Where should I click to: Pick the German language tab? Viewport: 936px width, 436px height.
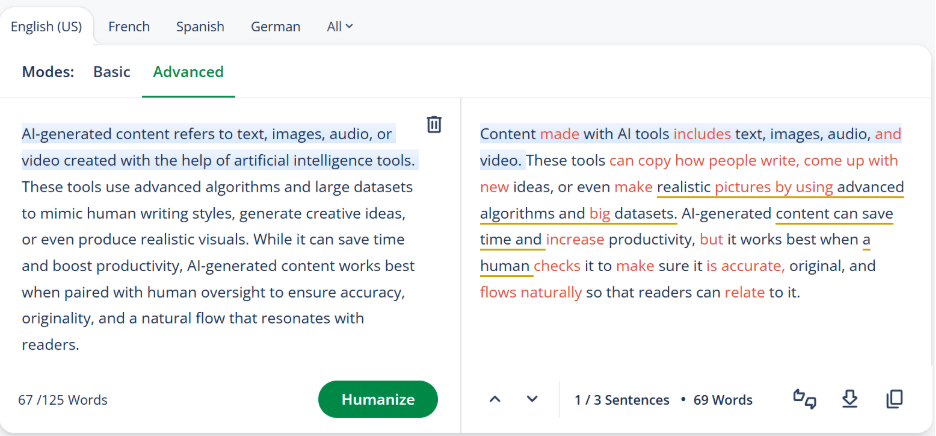pos(275,27)
